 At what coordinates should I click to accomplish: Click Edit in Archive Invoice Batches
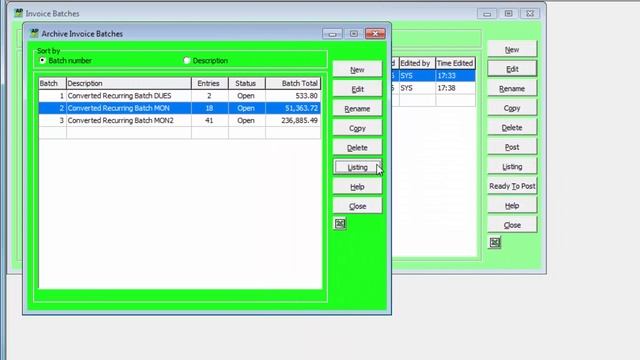point(357,89)
